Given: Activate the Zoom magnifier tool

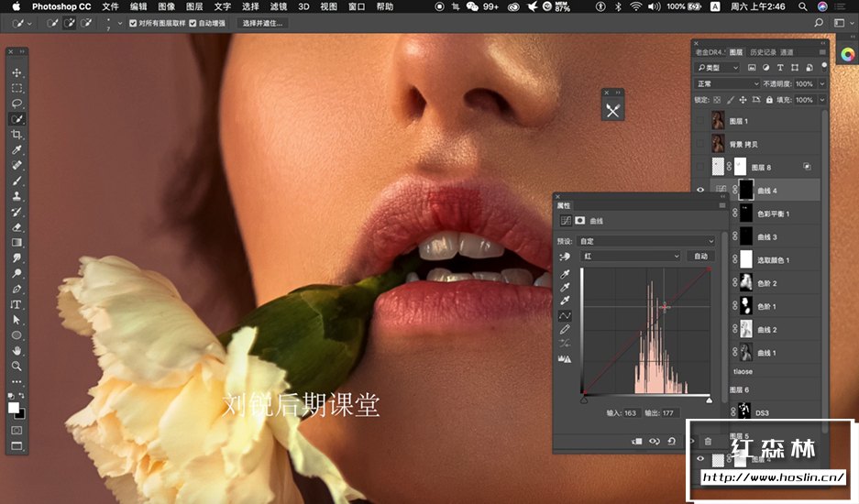Looking at the screenshot, I should pos(17,366).
